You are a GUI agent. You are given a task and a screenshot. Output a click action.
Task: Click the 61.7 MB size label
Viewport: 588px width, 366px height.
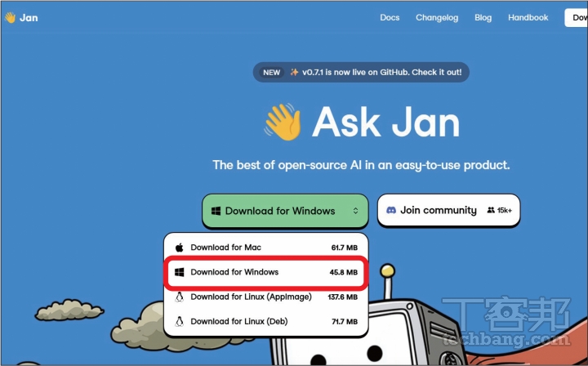[345, 248]
